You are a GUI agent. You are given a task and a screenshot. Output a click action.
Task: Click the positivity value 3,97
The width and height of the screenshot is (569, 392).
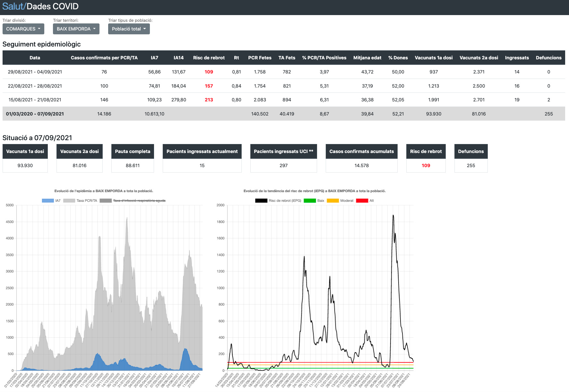324,72
